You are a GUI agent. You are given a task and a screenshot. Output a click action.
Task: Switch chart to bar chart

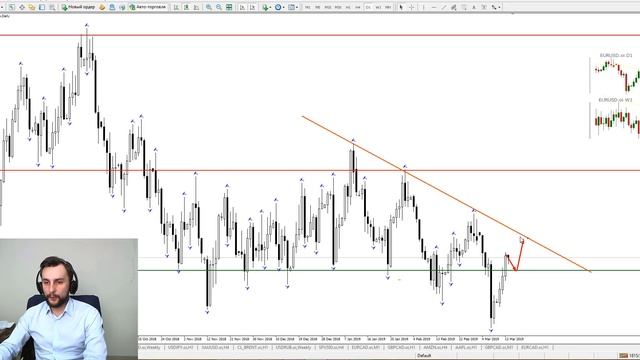tap(176, 7)
